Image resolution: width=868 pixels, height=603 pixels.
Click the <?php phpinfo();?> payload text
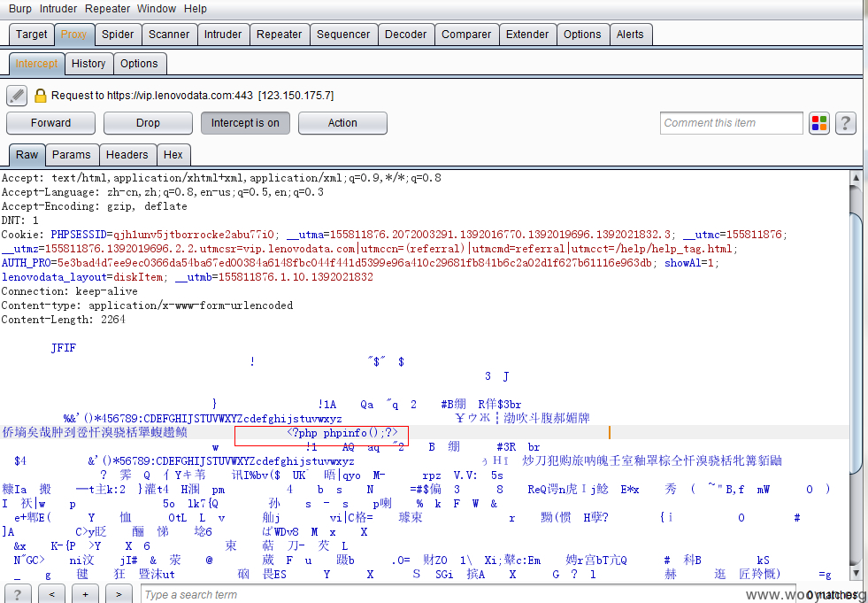[342, 433]
